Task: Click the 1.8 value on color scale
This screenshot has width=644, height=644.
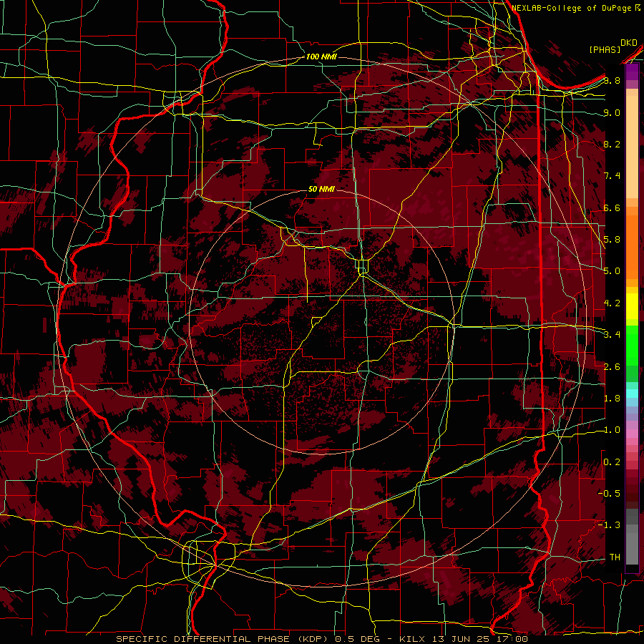Action: point(612,399)
